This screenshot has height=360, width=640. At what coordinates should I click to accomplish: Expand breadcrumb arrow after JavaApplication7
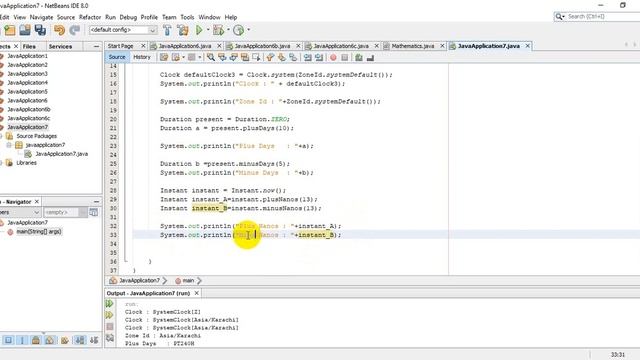point(165,280)
